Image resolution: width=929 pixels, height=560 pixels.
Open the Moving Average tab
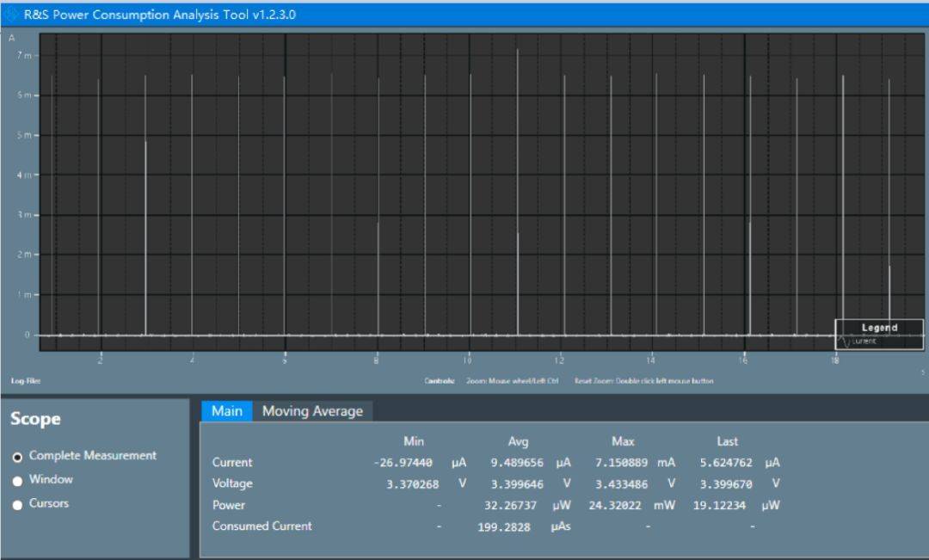point(312,411)
